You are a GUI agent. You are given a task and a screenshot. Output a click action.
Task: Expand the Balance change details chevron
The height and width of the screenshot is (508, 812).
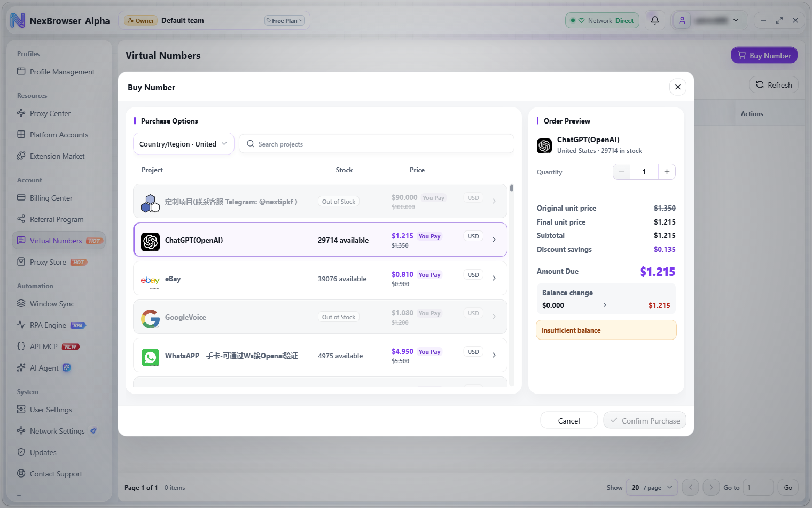605,305
